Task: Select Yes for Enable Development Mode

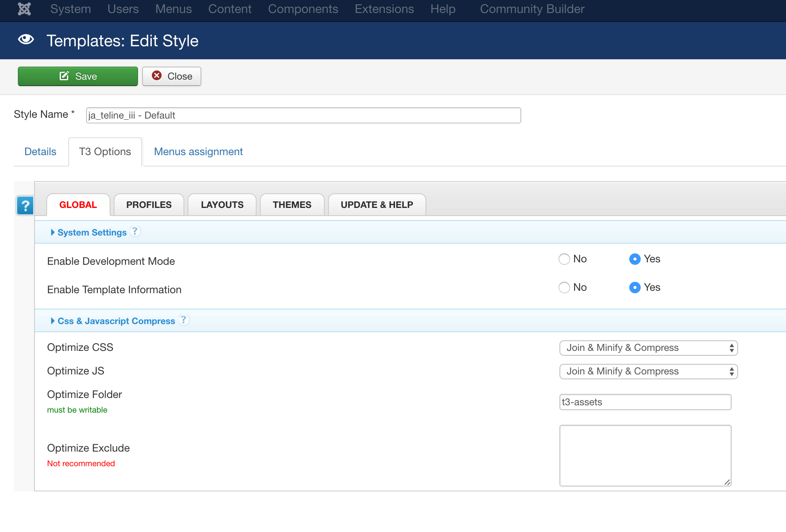Action: (635, 259)
